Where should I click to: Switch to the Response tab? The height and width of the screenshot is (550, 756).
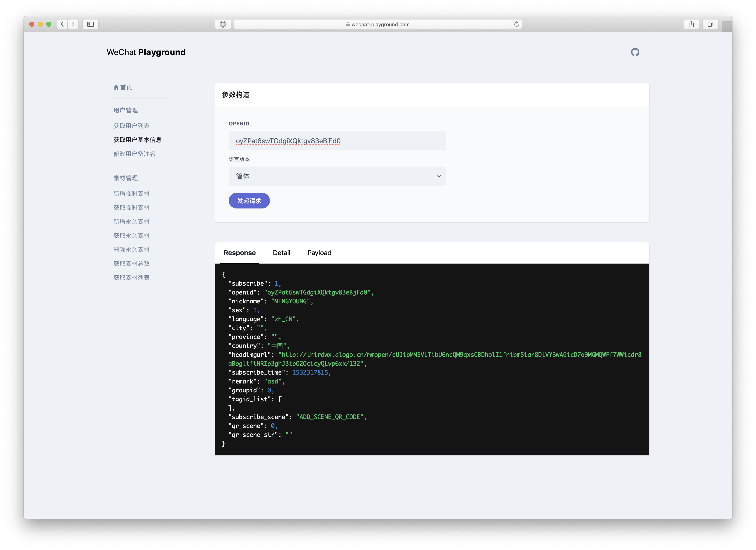pyautogui.click(x=240, y=253)
